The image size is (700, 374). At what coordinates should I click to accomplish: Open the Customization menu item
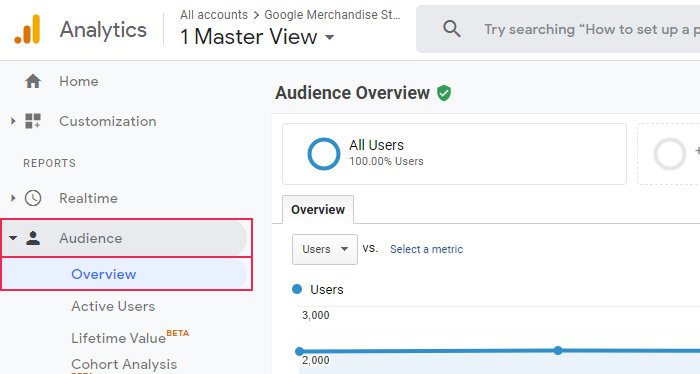[x=108, y=121]
